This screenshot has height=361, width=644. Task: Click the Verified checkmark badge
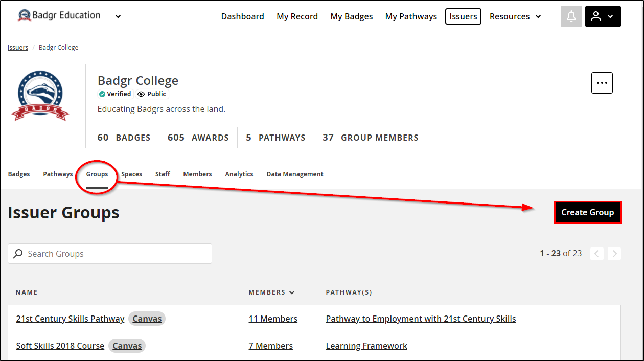[115, 94]
